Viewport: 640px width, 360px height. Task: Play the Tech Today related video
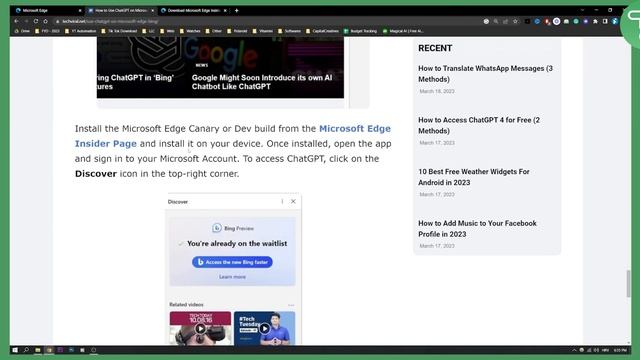200,328
